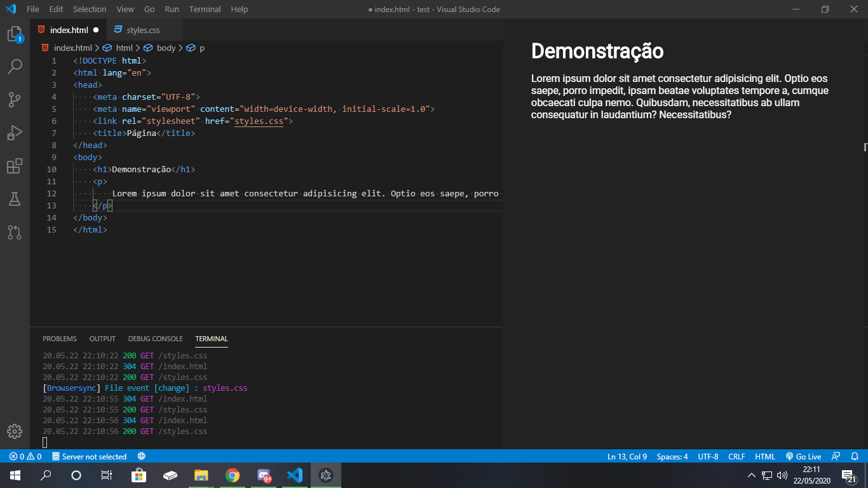This screenshot has height=488, width=868.
Task: Switch to the styles.css editor tab
Action: click(x=143, y=30)
